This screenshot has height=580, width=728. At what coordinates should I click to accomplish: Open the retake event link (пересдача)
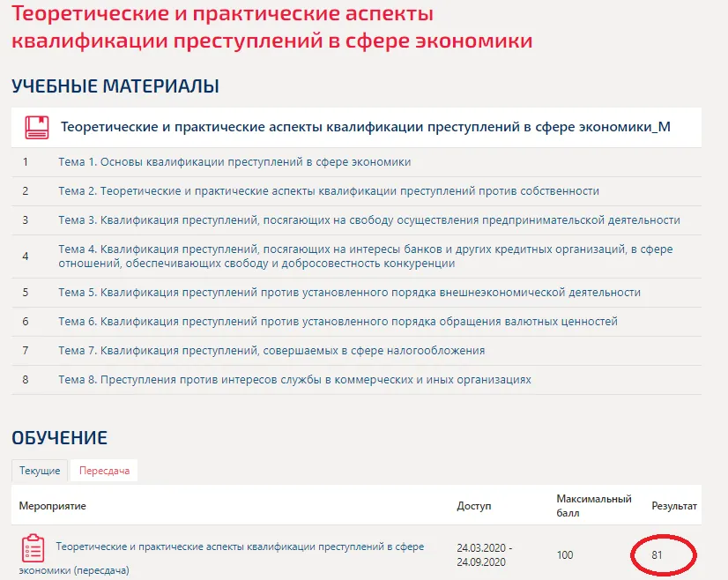[x=221, y=558]
